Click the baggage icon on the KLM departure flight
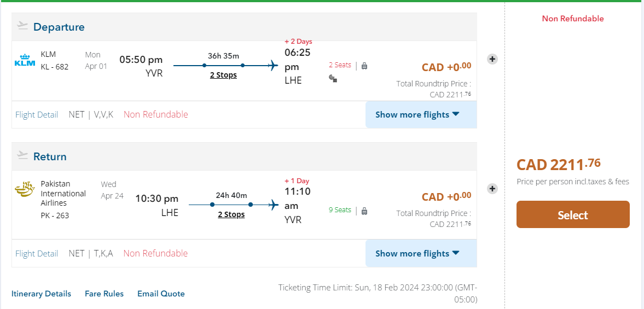 tap(364, 66)
